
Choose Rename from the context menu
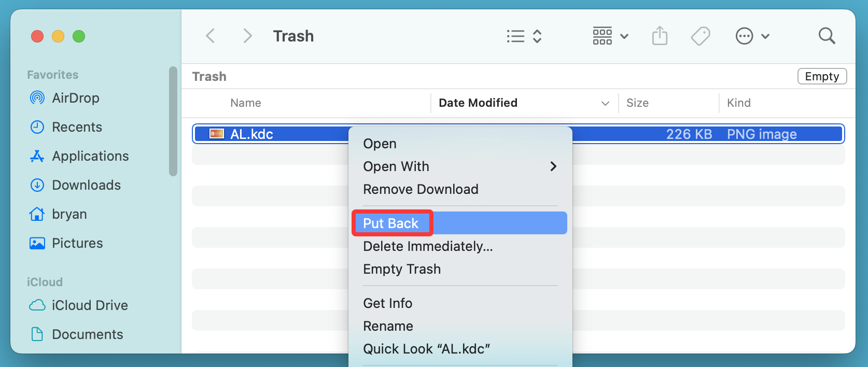coord(460,326)
